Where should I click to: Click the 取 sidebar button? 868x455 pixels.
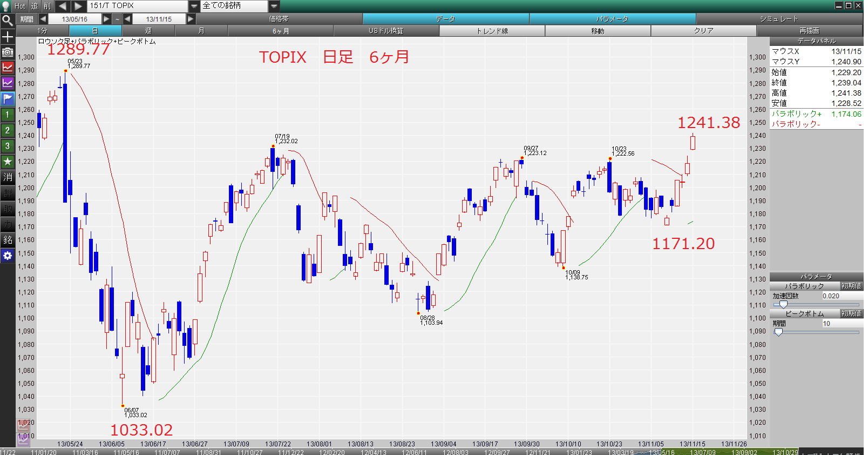point(8,209)
